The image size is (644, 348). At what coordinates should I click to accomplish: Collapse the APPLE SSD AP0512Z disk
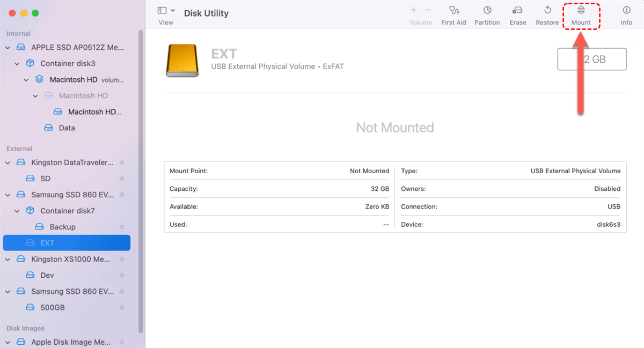pos(8,47)
